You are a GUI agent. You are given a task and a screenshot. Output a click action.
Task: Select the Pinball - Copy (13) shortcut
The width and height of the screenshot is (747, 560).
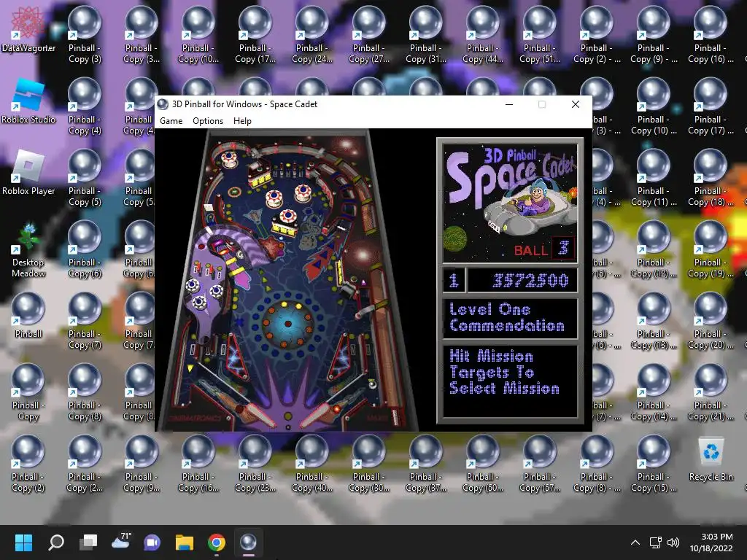pyautogui.click(x=653, y=321)
